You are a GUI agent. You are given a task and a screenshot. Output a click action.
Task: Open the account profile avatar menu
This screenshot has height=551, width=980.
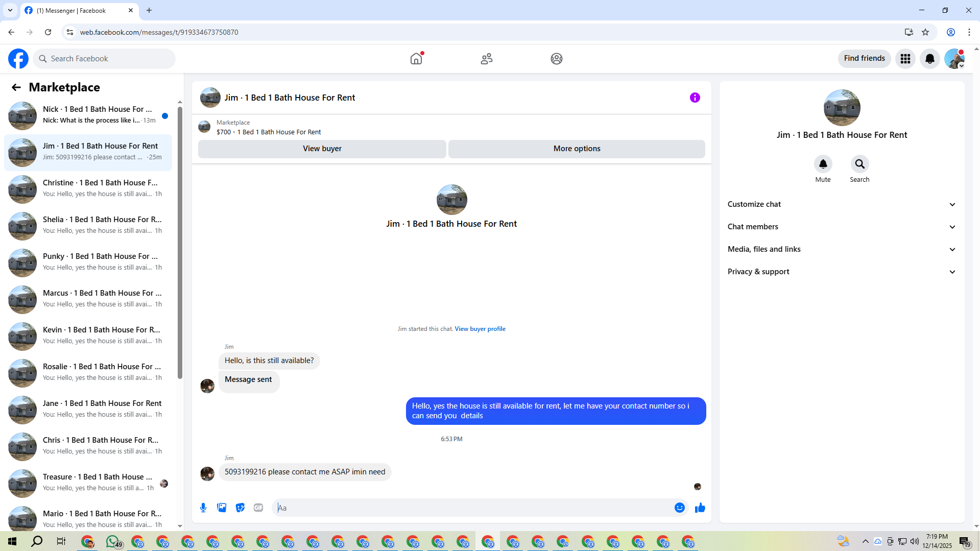tap(954, 59)
